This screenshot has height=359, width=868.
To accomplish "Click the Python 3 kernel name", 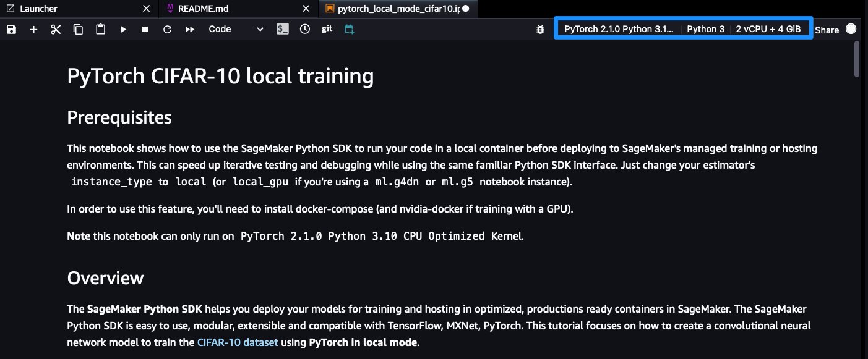I will pos(705,29).
